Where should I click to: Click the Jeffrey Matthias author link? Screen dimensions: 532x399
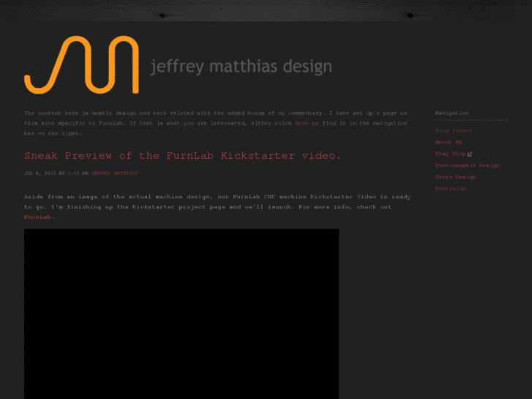pyautogui.click(x=114, y=174)
